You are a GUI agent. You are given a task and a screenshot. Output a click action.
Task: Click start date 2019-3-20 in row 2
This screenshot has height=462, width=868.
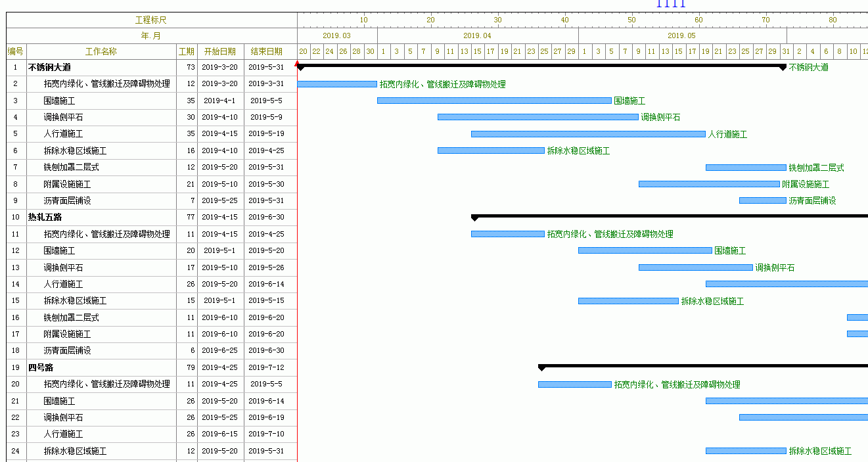point(220,83)
